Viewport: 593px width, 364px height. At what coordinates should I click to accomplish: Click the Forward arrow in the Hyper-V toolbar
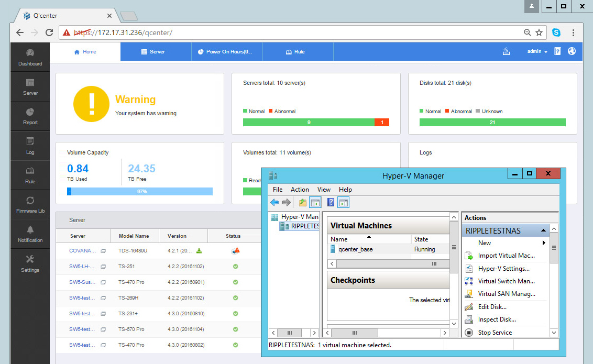coord(287,203)
